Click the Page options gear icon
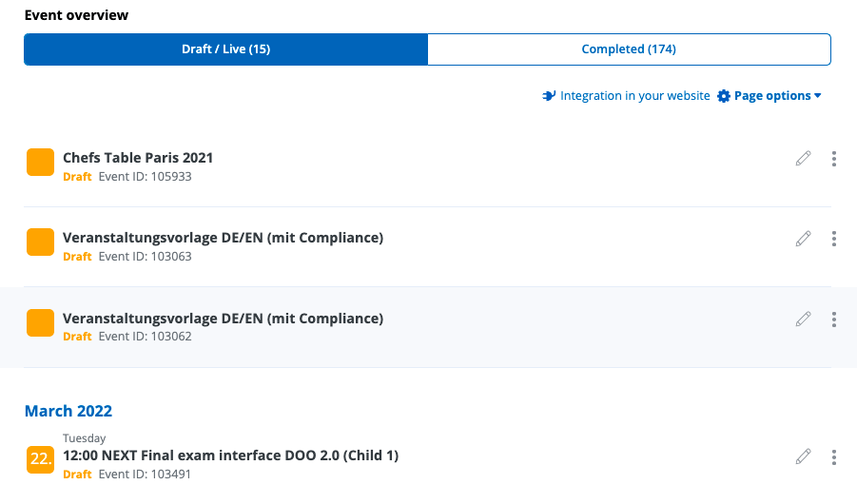Screen dimensions: 857x504 (x=724, y=96)
